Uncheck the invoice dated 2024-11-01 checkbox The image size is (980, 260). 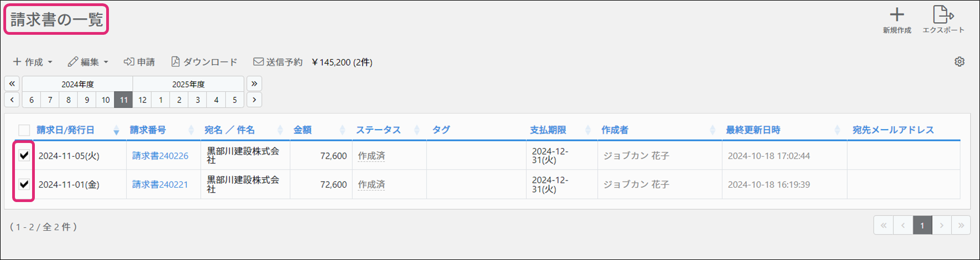tap(24, 184)
